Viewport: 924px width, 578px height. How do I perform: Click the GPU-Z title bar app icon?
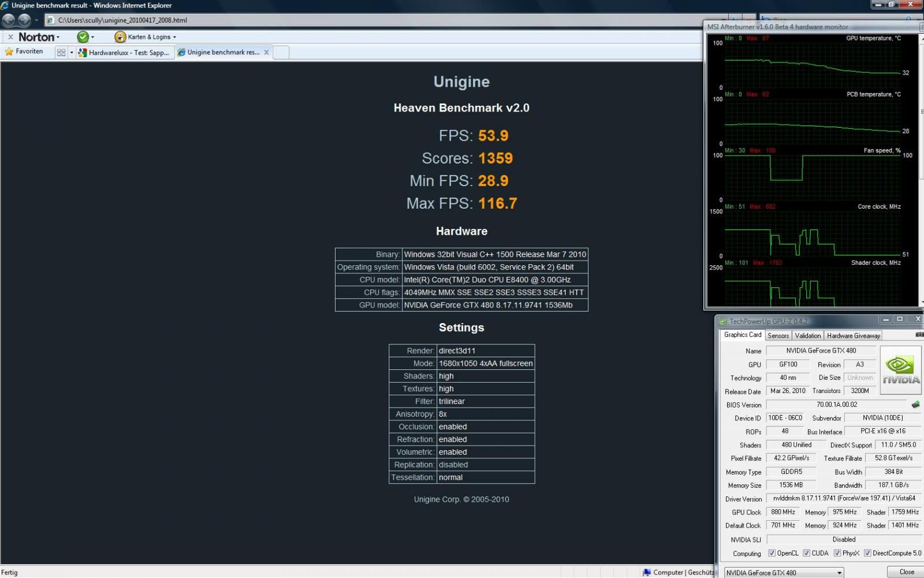coord(723,321)
